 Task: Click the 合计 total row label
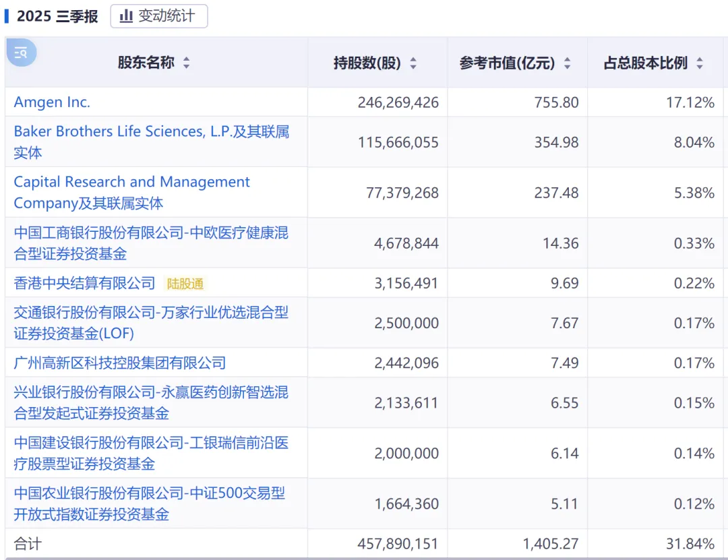(28, 544)
